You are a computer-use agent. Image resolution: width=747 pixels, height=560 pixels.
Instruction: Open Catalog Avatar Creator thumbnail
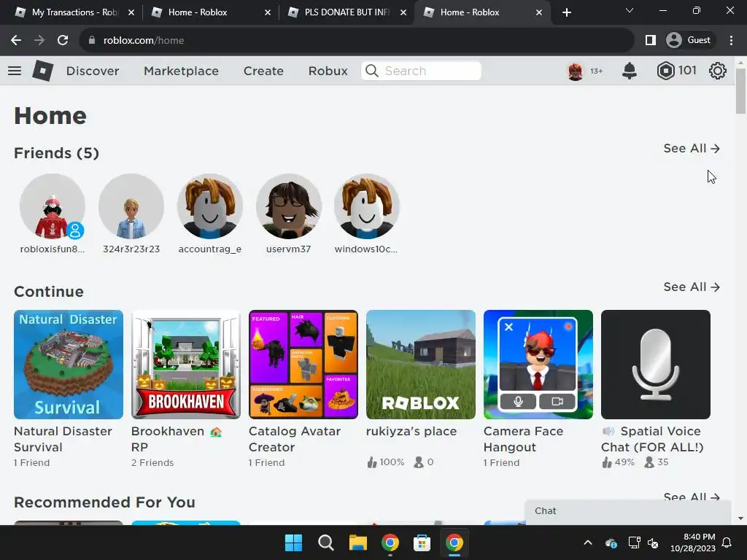(x=303, y=365)
